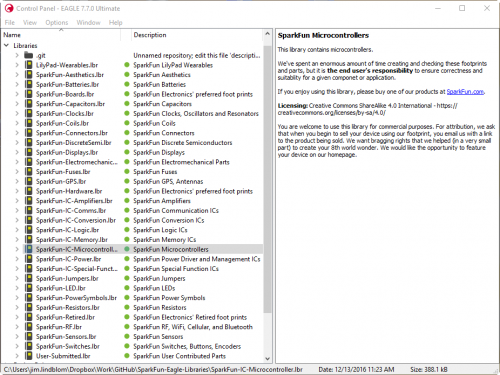Click the SparkFun-Displays.lbr library icon

pyautogui.click(x=29, y=152)
